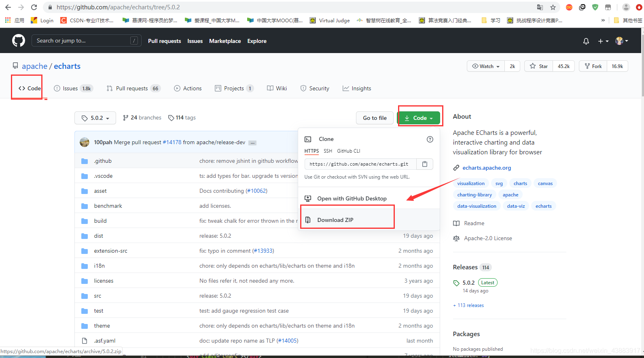Viewport: 644px width, 358px height.
Task: Copy the clone URL to clipboard
Action: click(x=425, y=164)
